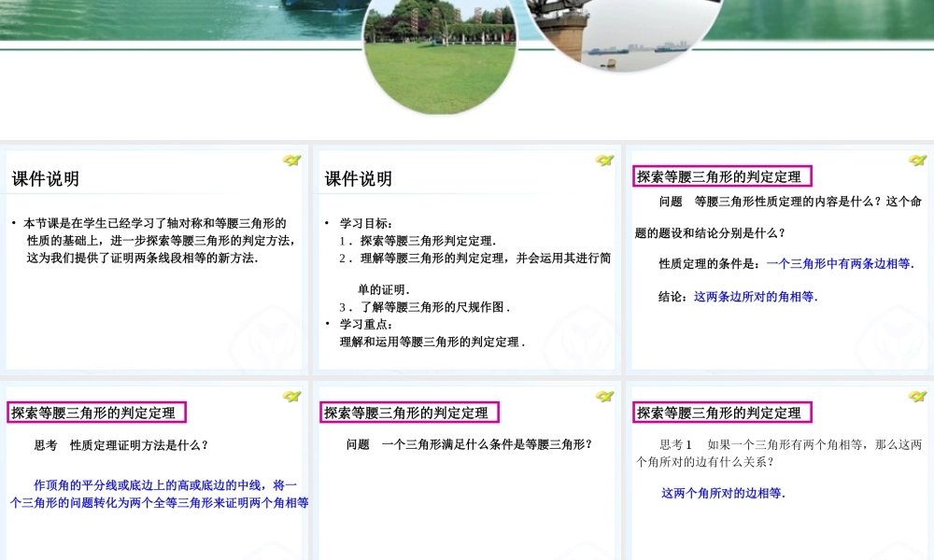Select the circular green lawn photo

click(440, 57)
